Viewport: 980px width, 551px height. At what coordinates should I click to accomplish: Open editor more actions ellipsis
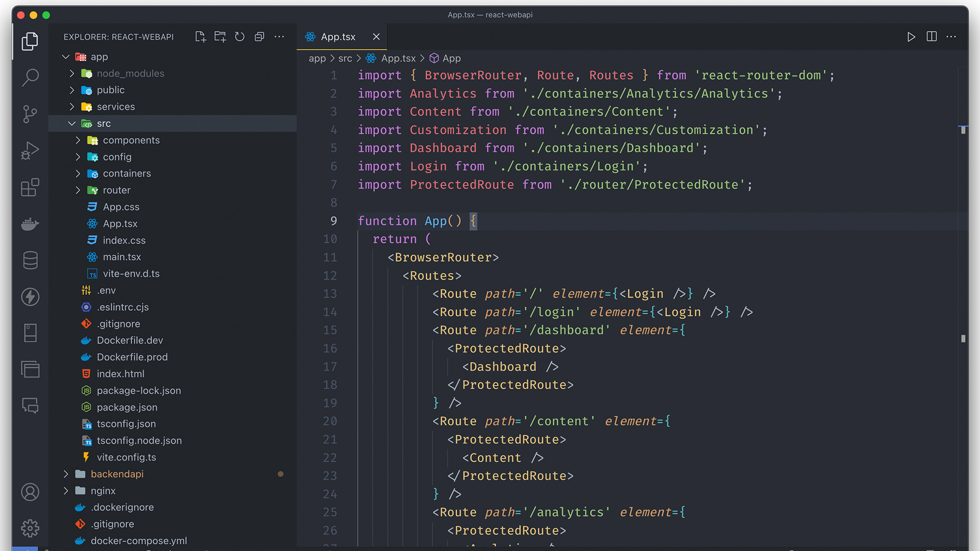point(951,37)
